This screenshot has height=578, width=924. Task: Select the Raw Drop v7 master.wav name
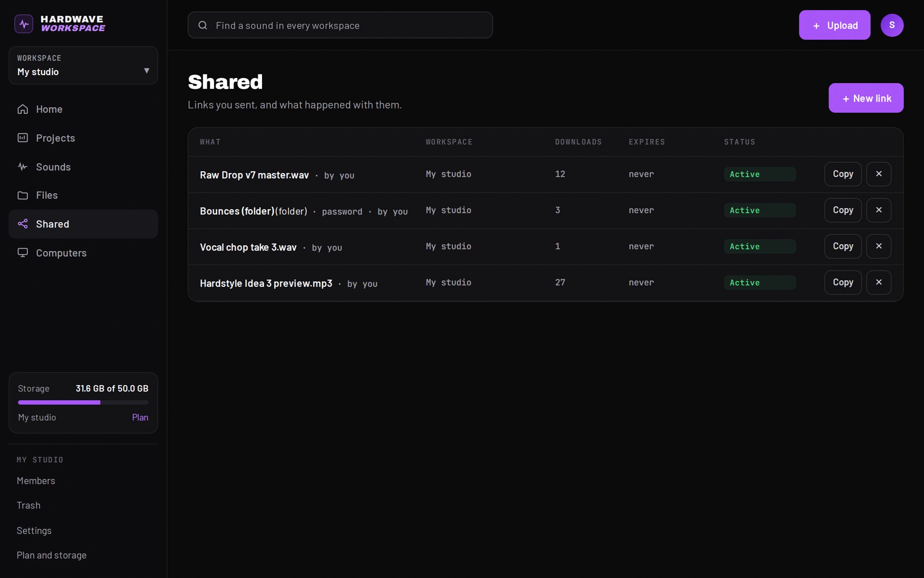(254, 175)
